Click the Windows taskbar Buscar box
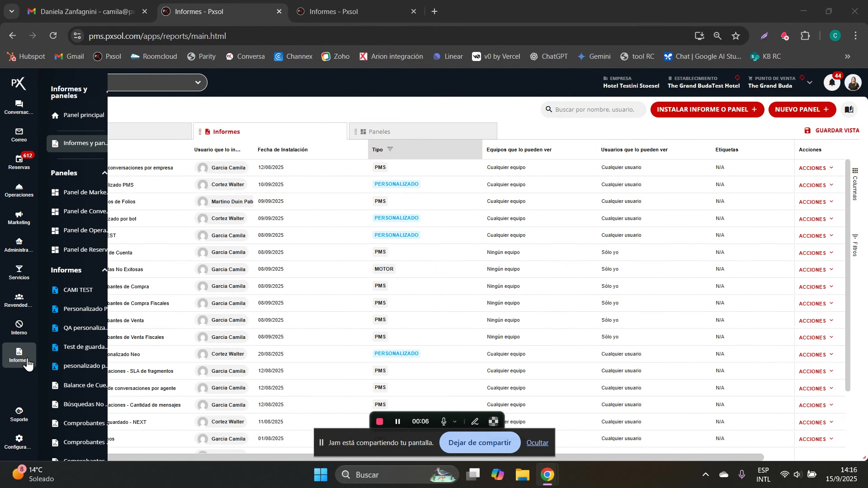Screen dimensions: 868x488 [x=397, y=474]
